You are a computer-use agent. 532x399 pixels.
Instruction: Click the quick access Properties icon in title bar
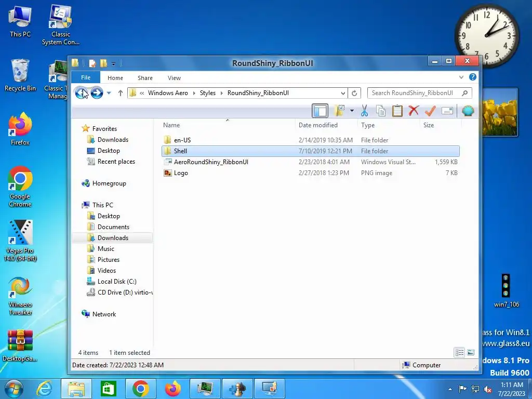pyautogui.click(x=92, y=63)
